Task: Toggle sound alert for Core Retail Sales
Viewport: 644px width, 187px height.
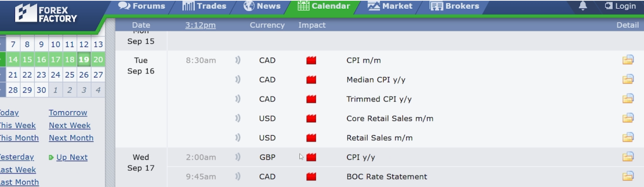Action: pos(238,118)
